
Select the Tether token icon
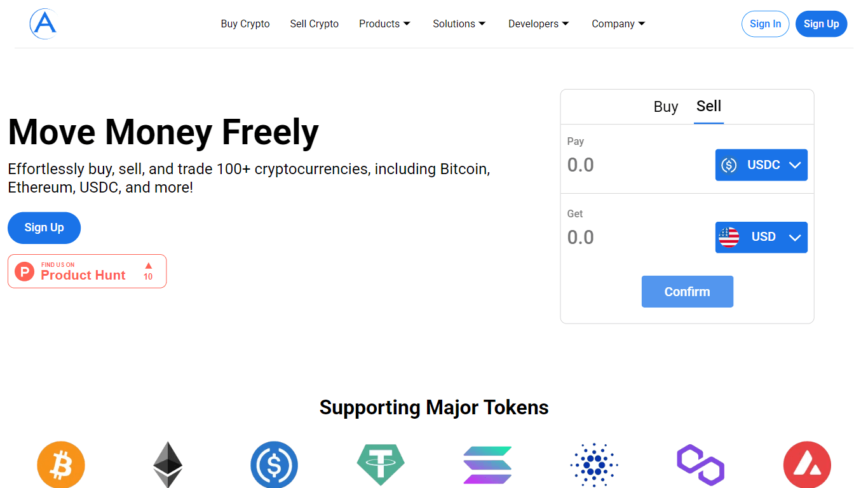click(381, 464)
